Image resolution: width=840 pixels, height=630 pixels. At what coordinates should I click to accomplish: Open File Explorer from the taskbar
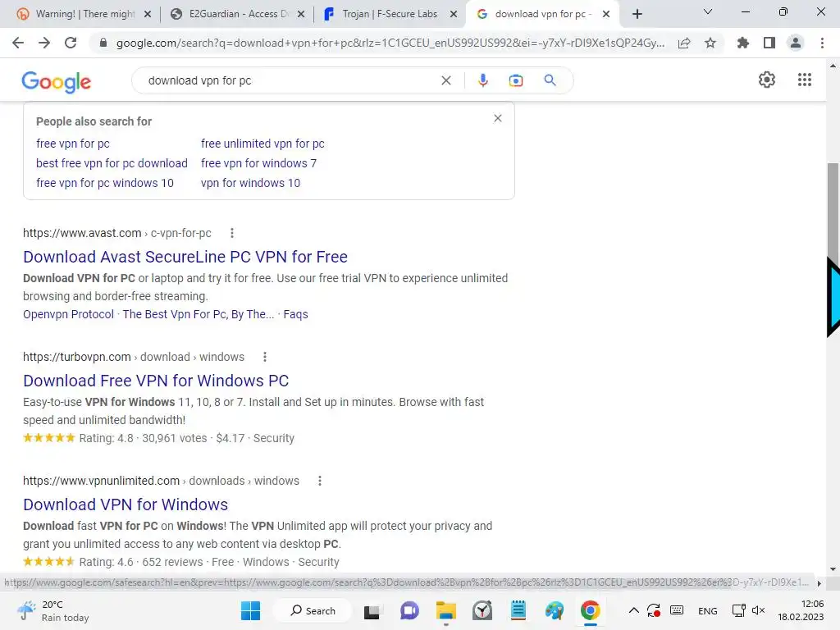pyautogui.click(x=445, y=610)
